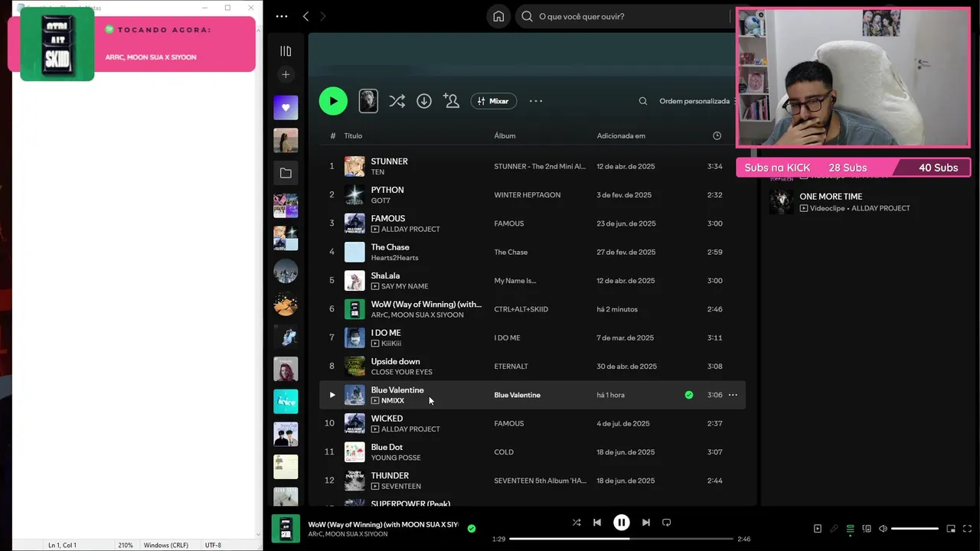This screenshot has width=980, height=551.
Task: Open 'Connect to a device' icon
Action: coord(867,529)
